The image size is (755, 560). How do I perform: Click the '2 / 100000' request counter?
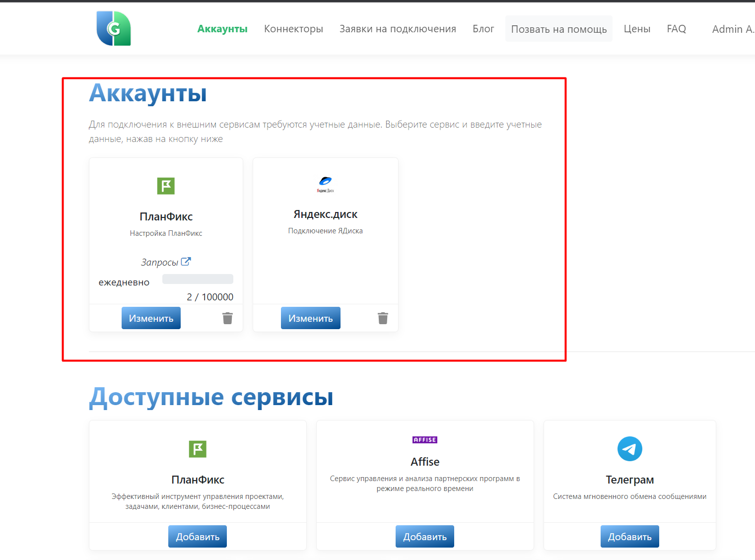(x=210, y=297)
